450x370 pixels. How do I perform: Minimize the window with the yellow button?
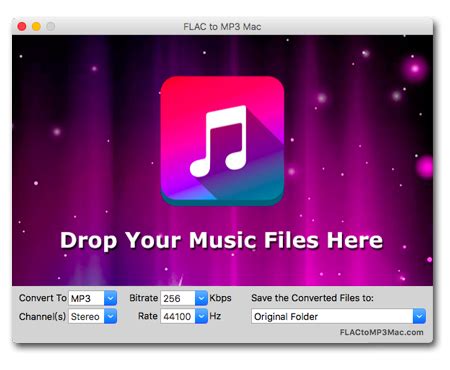pyautogui.click(x=36, y=26)
